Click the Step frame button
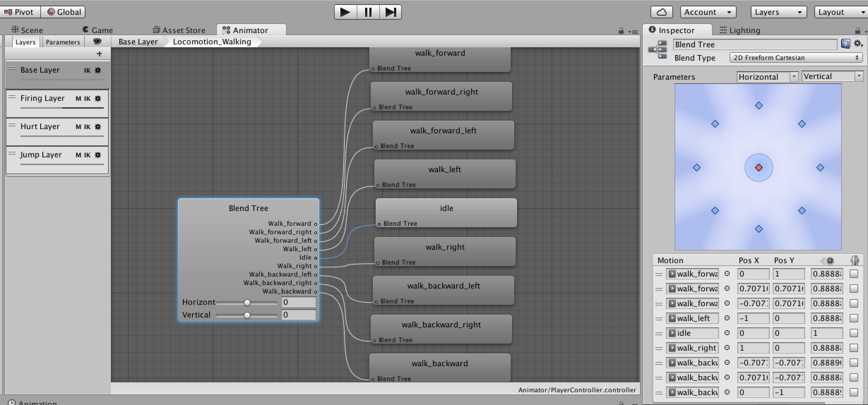The height and width of the screenshot is (405, 868). pos(391,12)
